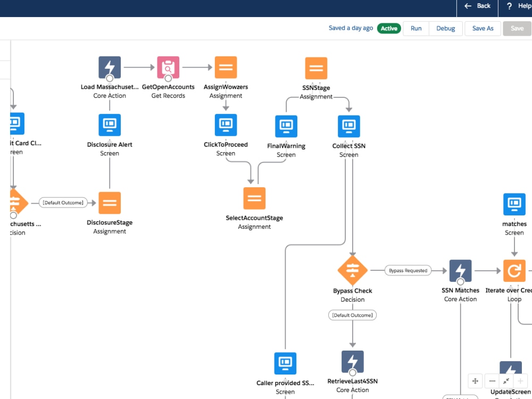Select the pan tool in canvas controls
This screenshot has width=532, height=399.
[475, 381]
